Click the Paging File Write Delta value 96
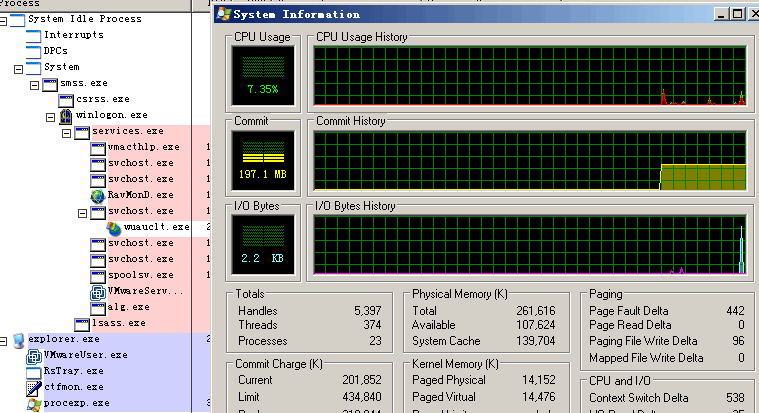Image resolution: width=759 pixels, height=413 pixels. 738,341
